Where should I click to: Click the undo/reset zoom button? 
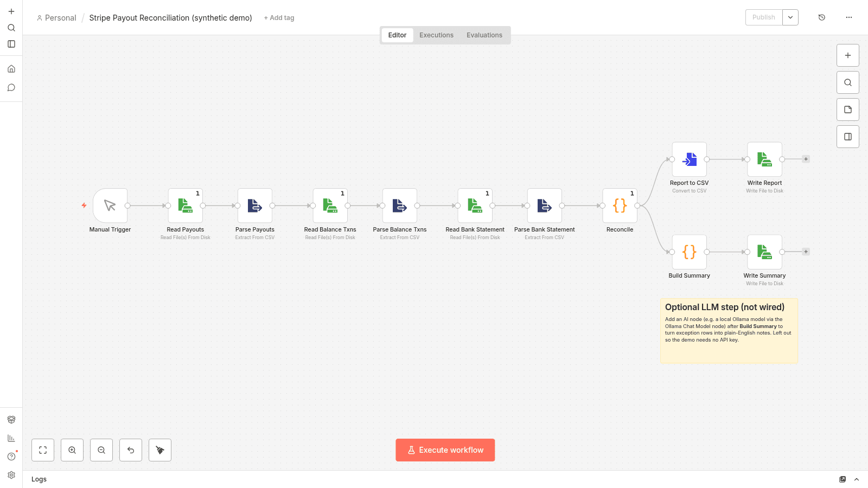pos(131,450)
